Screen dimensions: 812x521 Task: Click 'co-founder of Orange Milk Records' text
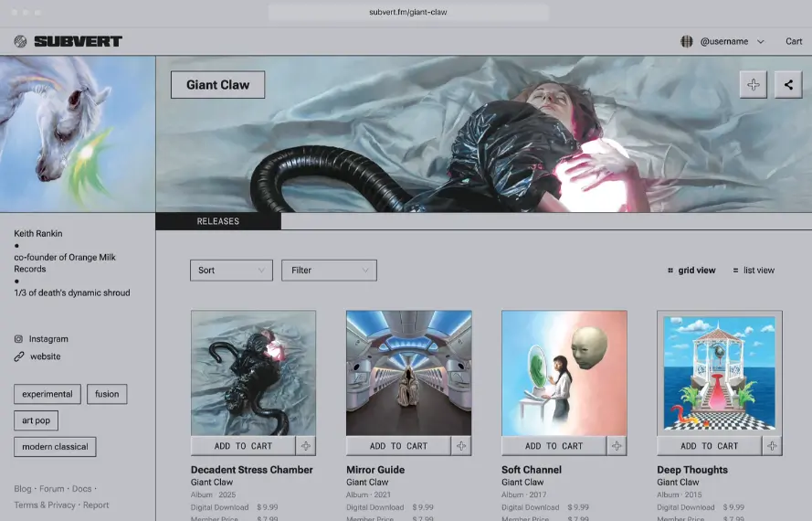click(x=65, y=263)
